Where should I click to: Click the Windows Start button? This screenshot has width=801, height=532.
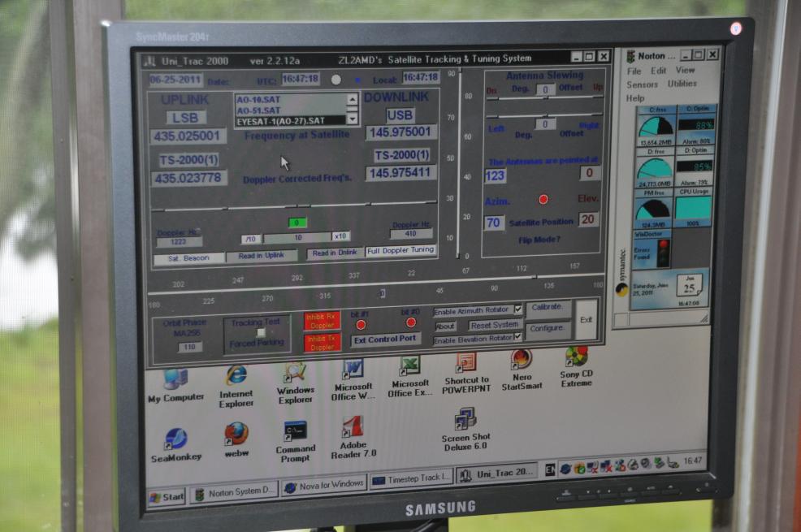pos(167,497)
